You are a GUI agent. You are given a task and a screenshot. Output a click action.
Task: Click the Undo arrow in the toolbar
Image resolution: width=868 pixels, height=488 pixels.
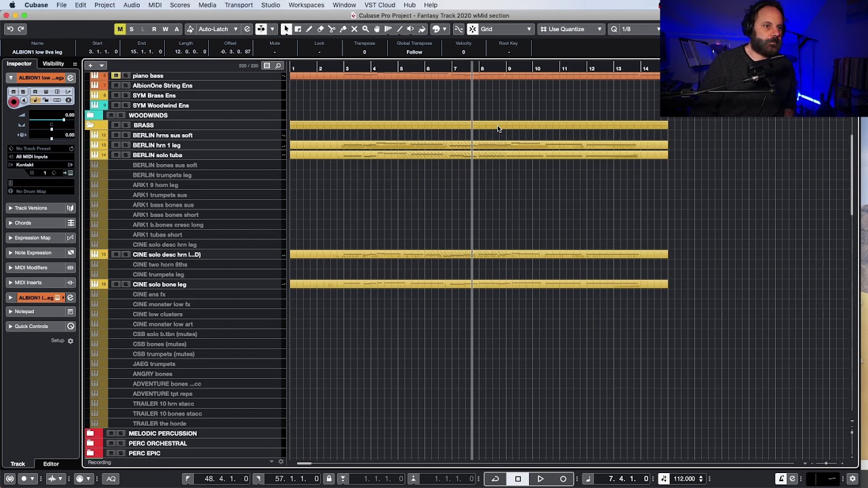pos(10,28)
